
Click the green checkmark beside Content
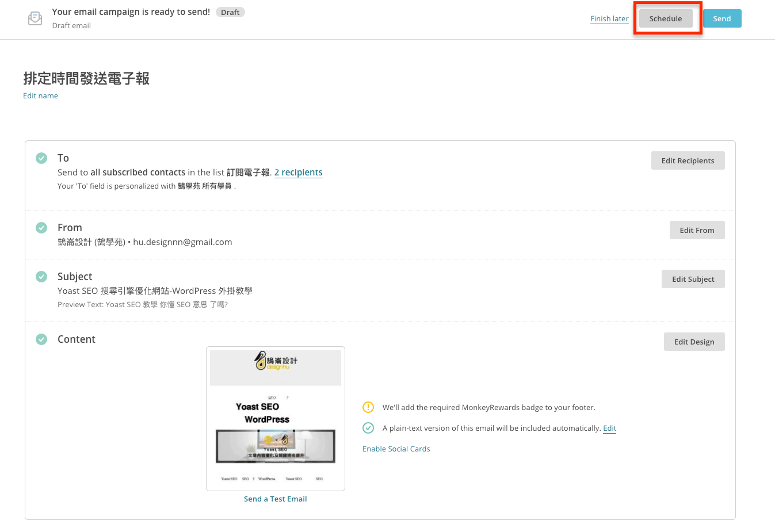click(41, 339)
